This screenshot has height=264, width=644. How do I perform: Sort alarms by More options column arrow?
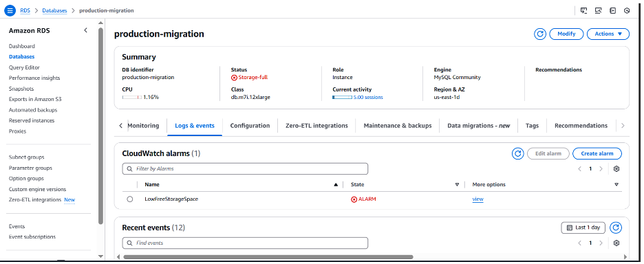coord(616,185)
